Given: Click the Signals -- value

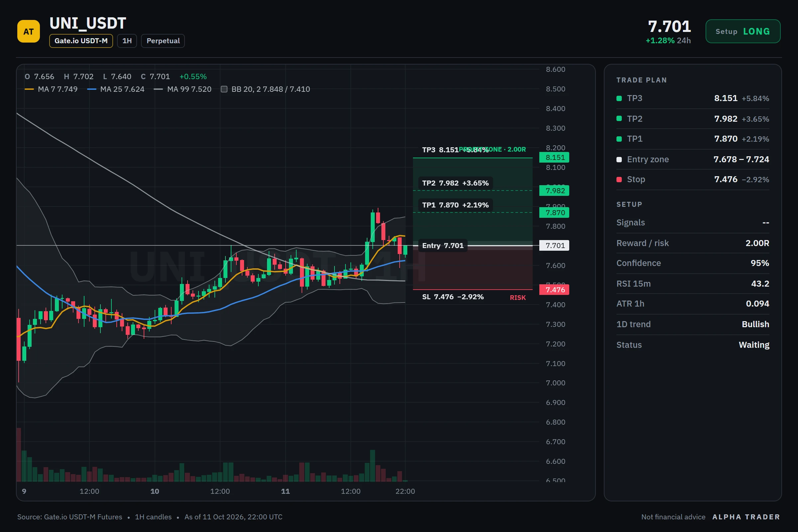Looking at the screenshot, I should tap(765, 222).
